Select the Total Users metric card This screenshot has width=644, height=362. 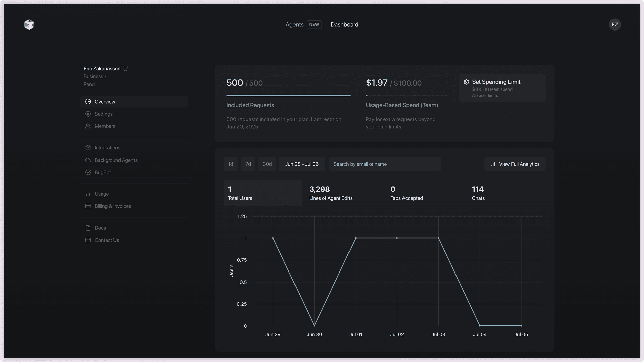point(262,193)
